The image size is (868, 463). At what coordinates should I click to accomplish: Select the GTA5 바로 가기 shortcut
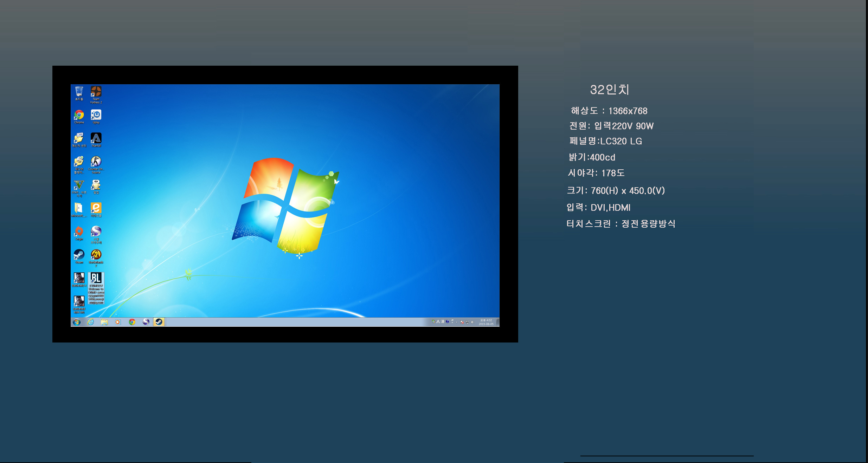coord(79,188)
